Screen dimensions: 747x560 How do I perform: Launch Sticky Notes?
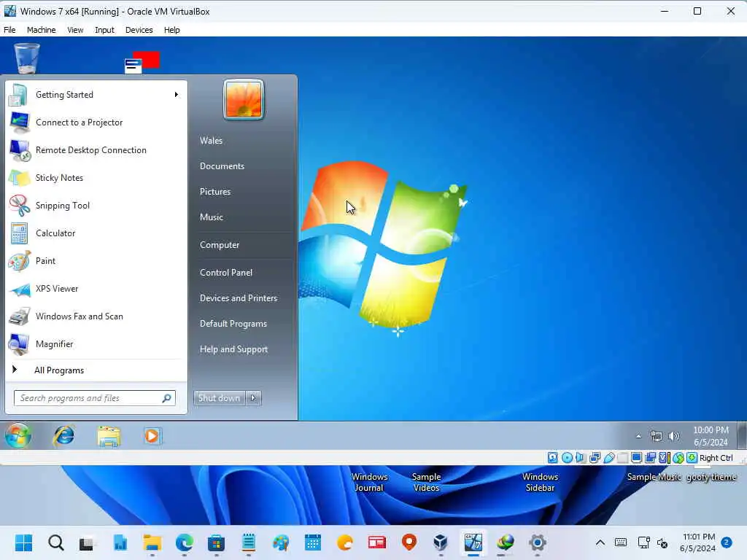pos(96,178)
